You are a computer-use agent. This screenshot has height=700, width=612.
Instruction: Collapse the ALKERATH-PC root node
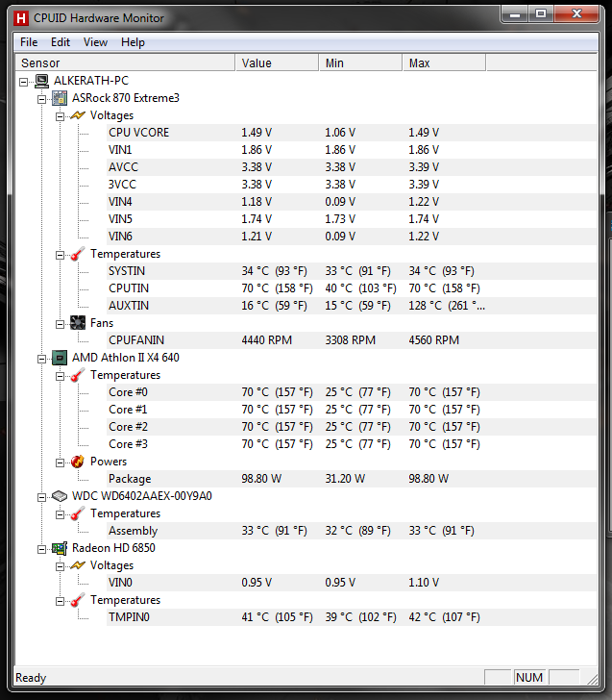pos(24,82)
